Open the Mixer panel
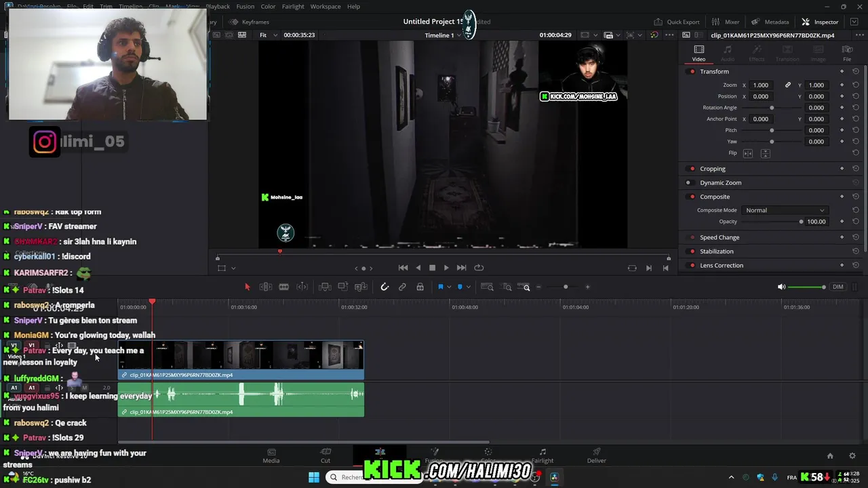868x488 pixels. [726, 22]
